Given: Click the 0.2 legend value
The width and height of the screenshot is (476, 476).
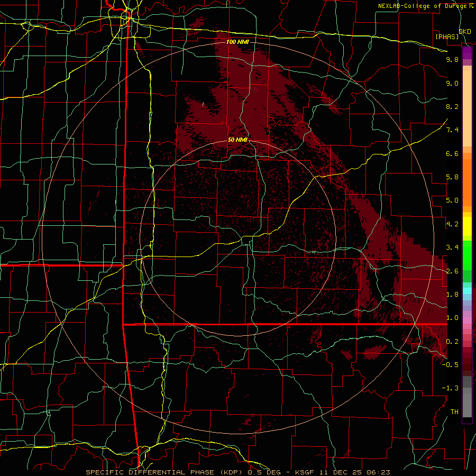Looking at the screenshot, I should pos(452,342).
